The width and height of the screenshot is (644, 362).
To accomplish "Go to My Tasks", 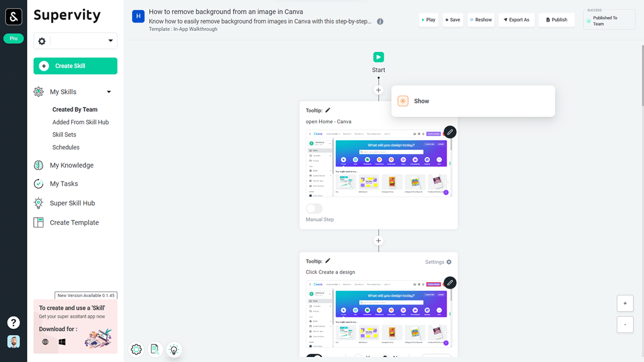I will pyautogui.click(x=64, y=183).
